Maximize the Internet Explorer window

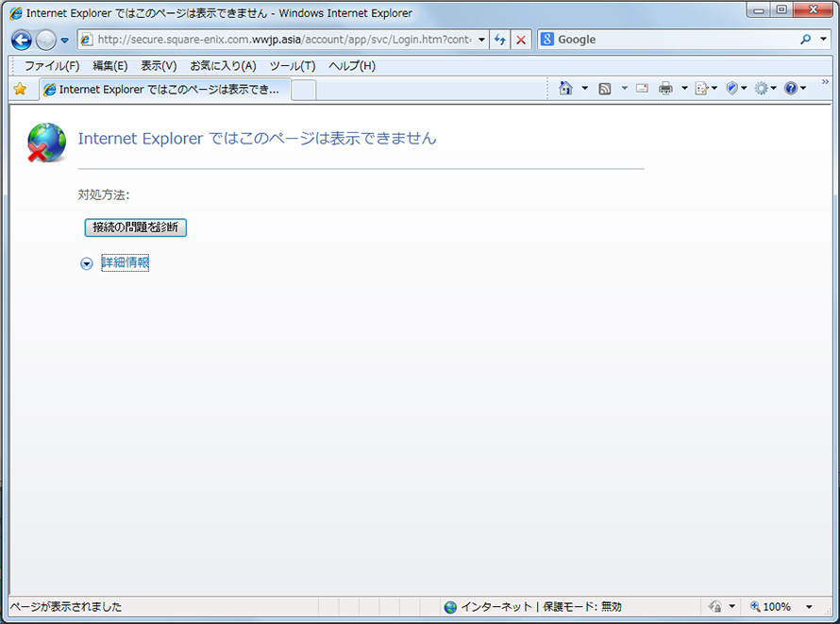tap(781, 9)
